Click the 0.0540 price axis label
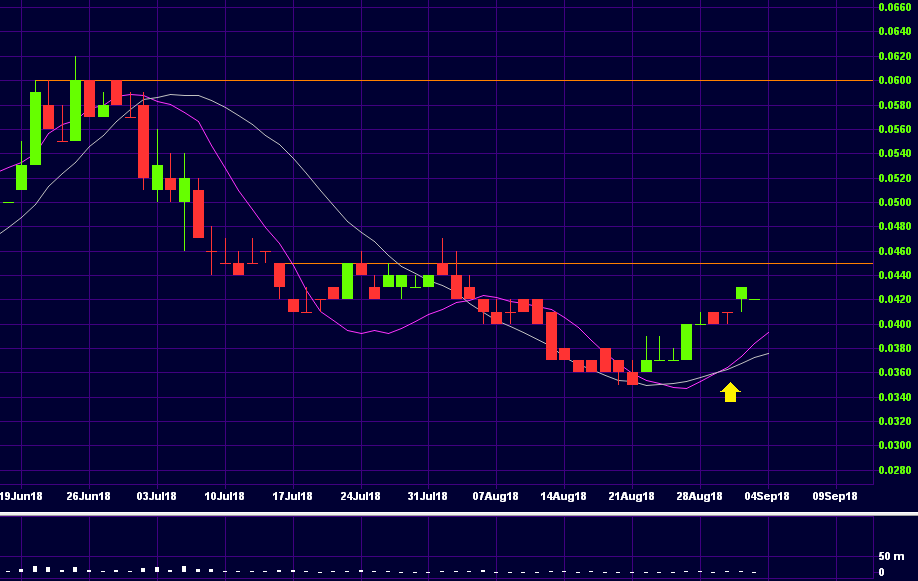This screenshot has height=581, width=918. [895, 153]
